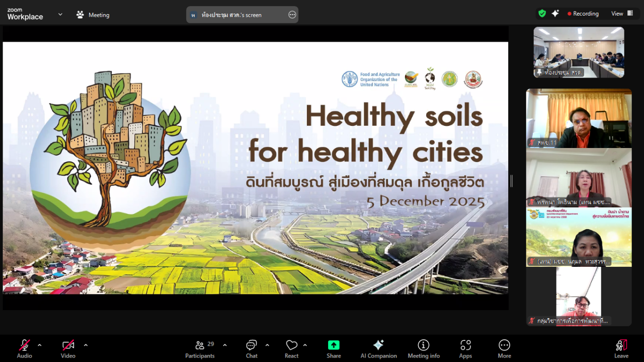
Task: Expand the Participants options arrow
Action: coord(225,345)
